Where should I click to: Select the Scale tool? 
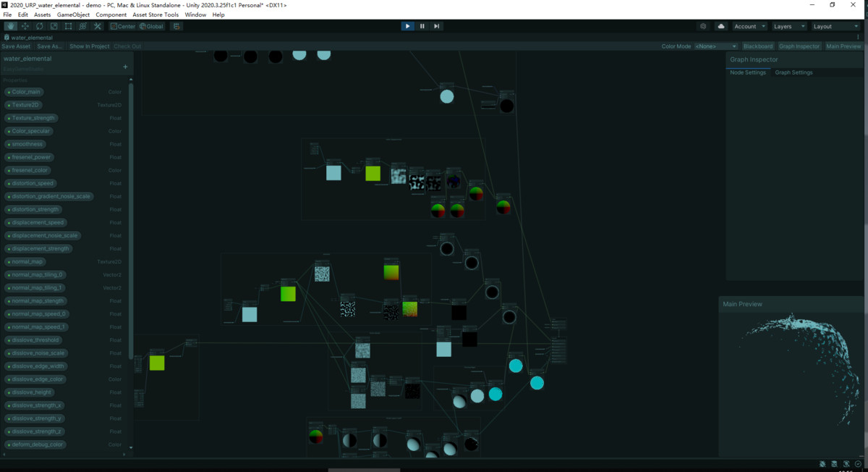[x=53, y=25]
